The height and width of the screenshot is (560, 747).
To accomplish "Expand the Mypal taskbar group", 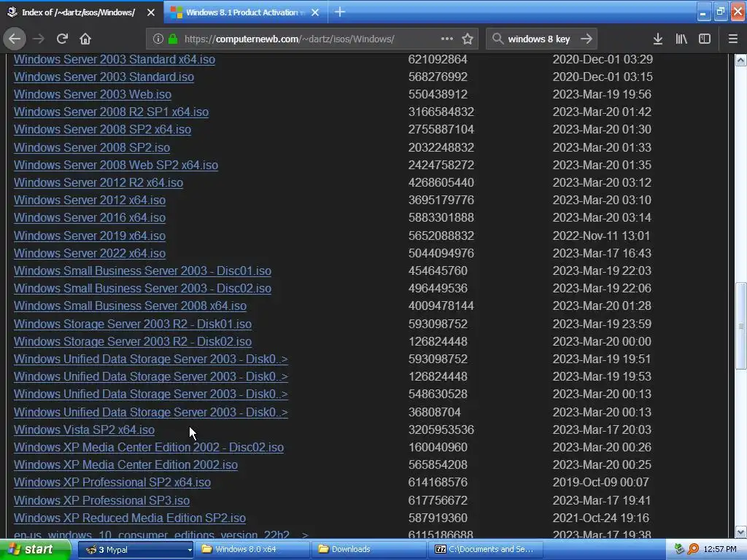I will pyautogui.click(x=135, y=550).
